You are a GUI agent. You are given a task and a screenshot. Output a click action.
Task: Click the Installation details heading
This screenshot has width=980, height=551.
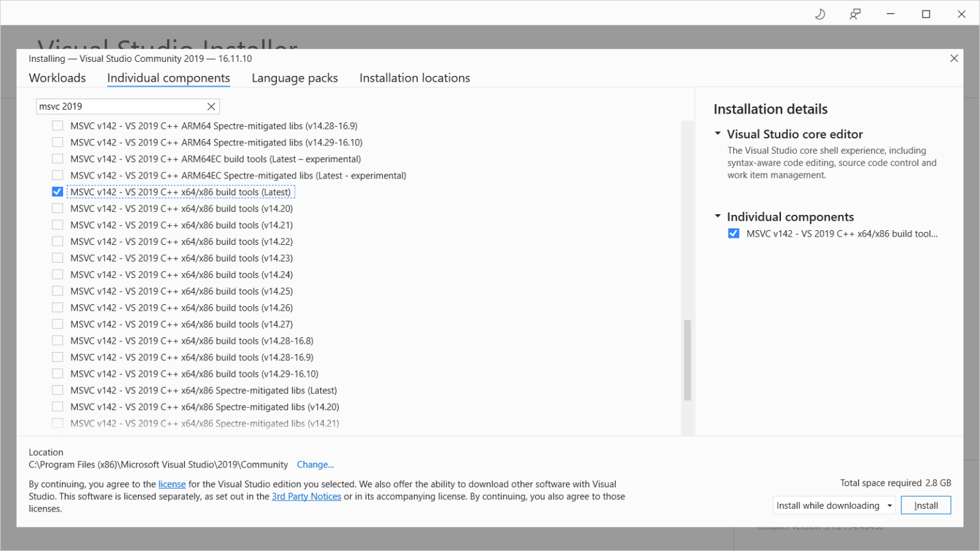pos(770,109)
